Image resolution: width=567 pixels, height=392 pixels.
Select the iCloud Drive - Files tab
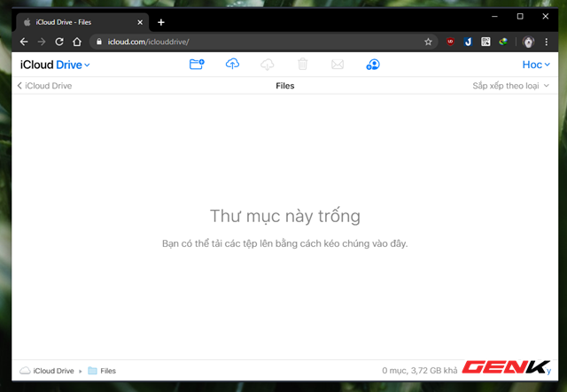click(x=82, y=22)
